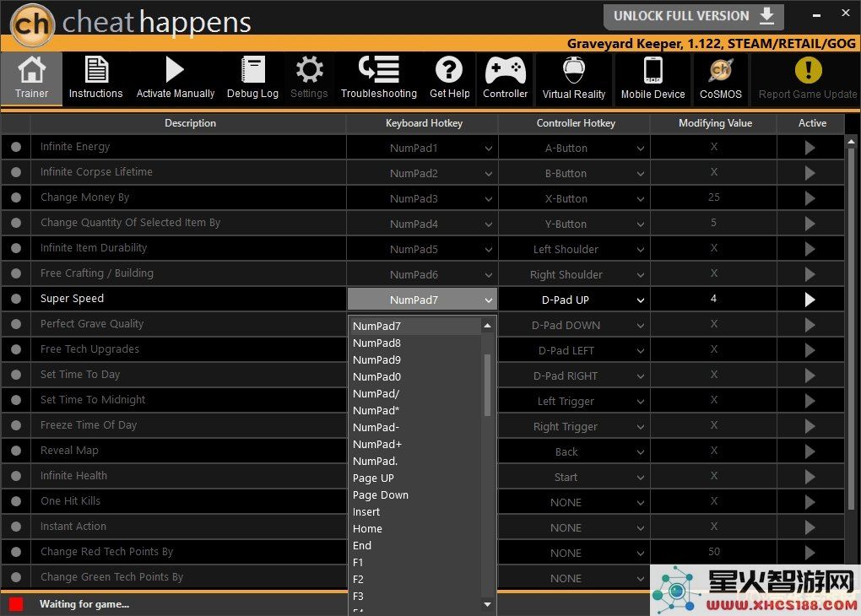Activate the Free Crafting / Building arrow
Screen dimensions: 861x616
click(x=810, y=274)
